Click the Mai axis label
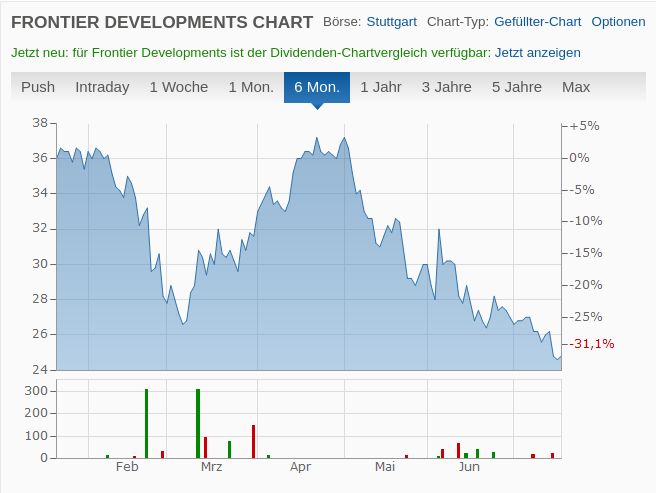The height and width of the screenshot is (493, 656). click(x=384, y=467)
